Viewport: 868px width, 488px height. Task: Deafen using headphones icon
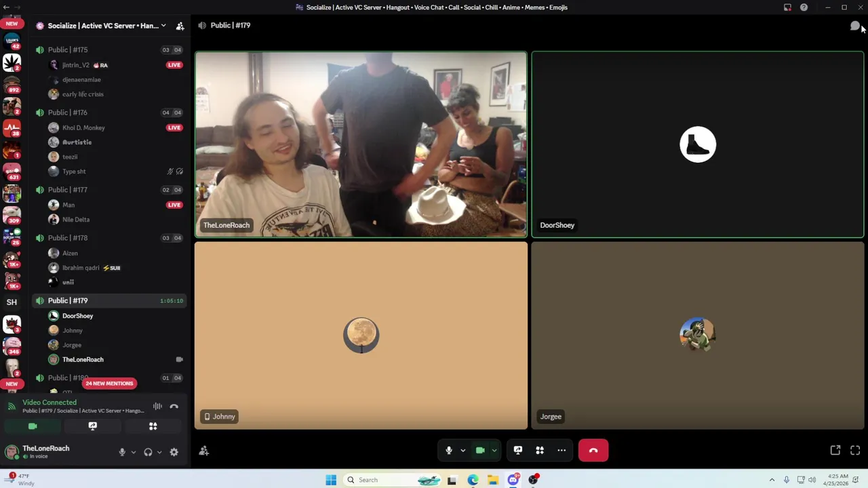(148, 452)
